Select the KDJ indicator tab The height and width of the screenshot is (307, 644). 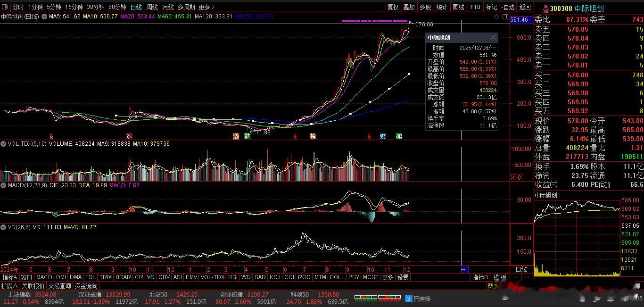click(x=275, y=277)
